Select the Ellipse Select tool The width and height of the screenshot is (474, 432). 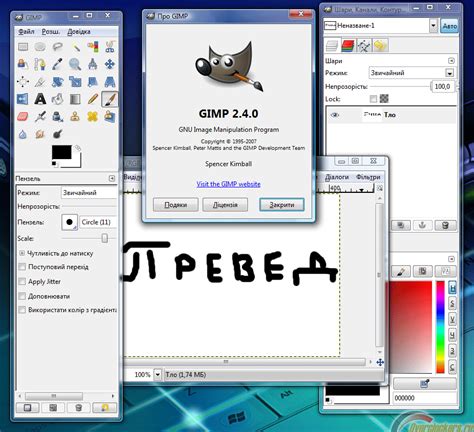pos(40,47)
